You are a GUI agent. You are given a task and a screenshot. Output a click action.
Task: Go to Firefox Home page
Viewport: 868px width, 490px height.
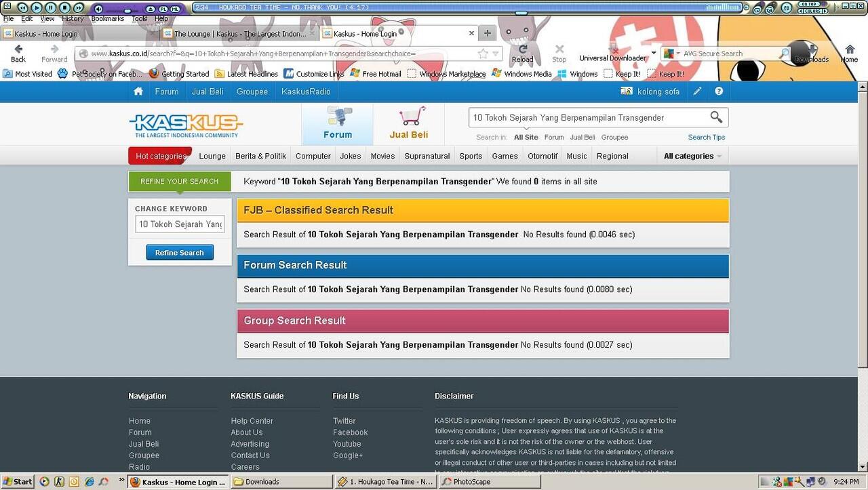point(849,54)
